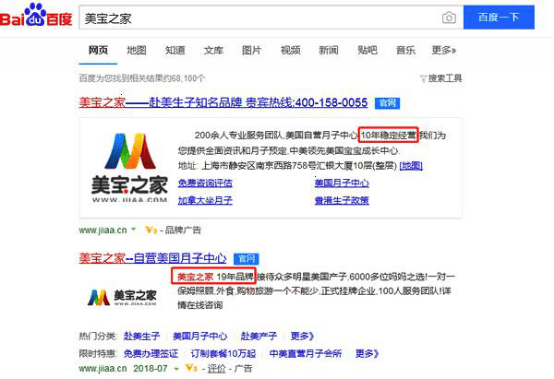Open 中美直营月子会所 link
554x379 pixels.
305,354
